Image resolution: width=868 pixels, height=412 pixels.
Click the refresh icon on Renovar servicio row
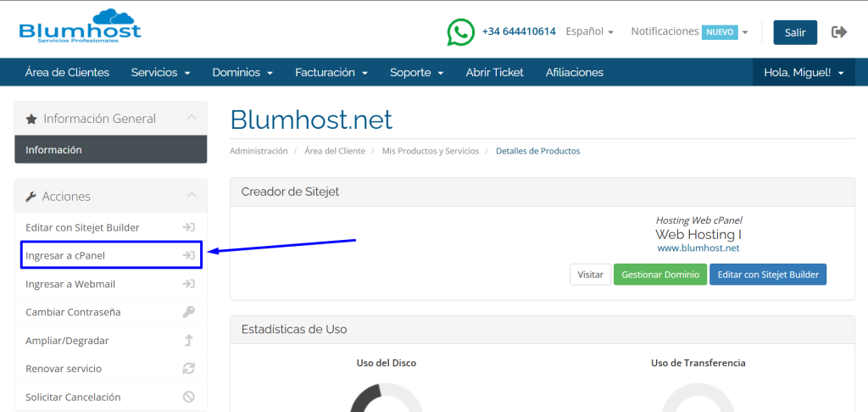[189, 369]
